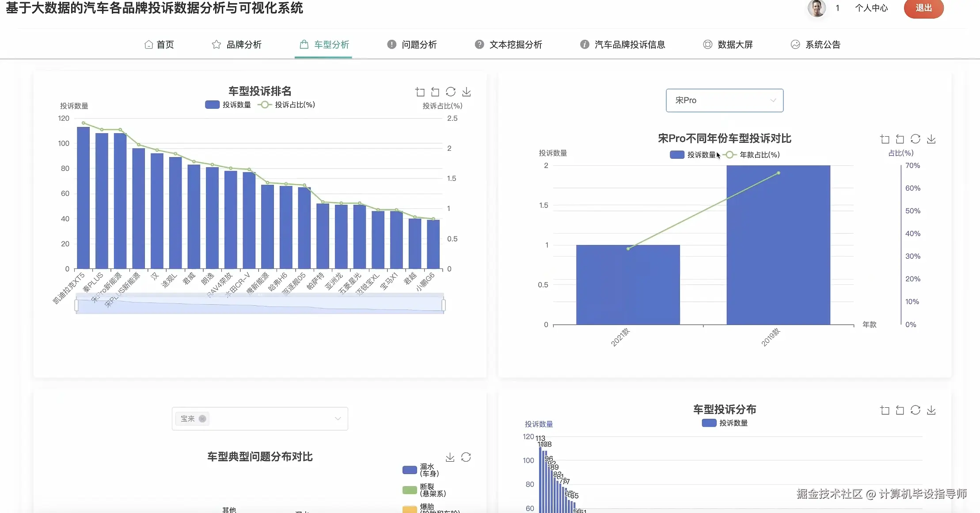Viewport: 980px width, 513px height.
Task: Click the 车型典型问题分布对比 title
Action: click(260, 457)
